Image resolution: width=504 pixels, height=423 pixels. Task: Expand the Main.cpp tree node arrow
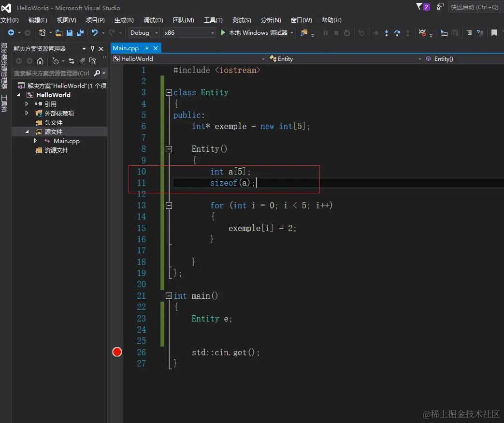click(x=35, y=141)
